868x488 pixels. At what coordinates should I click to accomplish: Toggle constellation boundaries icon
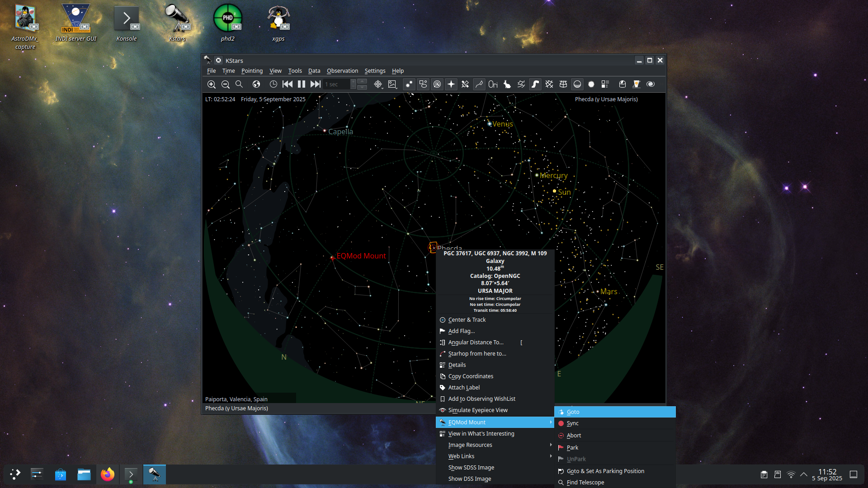[x=521, y=84]
